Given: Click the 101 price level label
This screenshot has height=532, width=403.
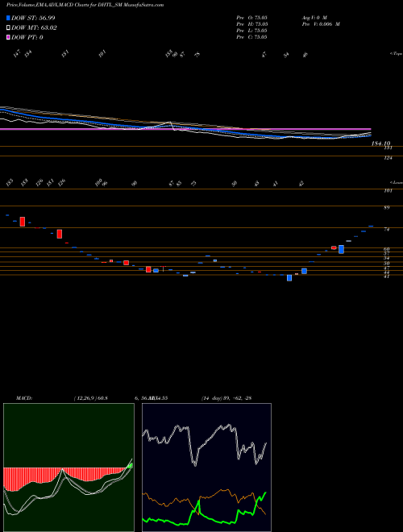Looking at the screenshot, I should [x=388, y=191].
